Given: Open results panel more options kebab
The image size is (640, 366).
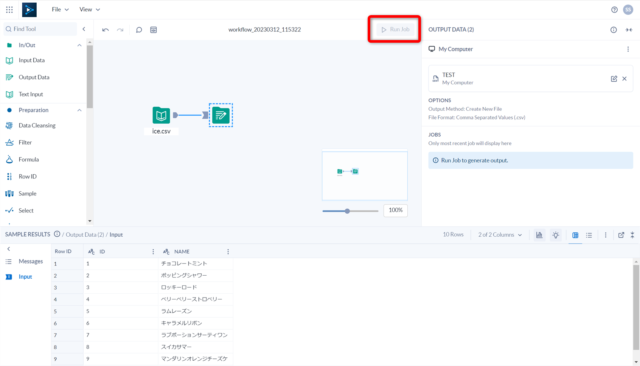Looking at the screenshot, I should pos(605,235).
